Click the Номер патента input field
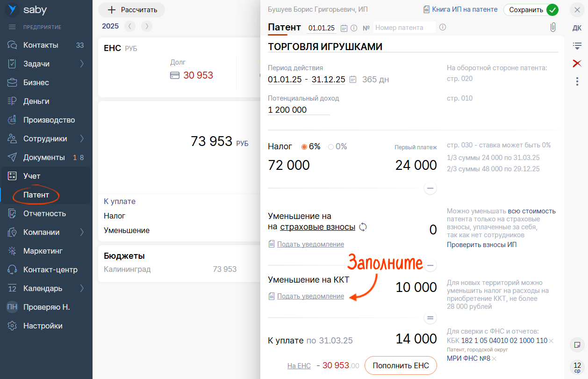The height and width of the screenshot is (379, 588). coord(404,28)
